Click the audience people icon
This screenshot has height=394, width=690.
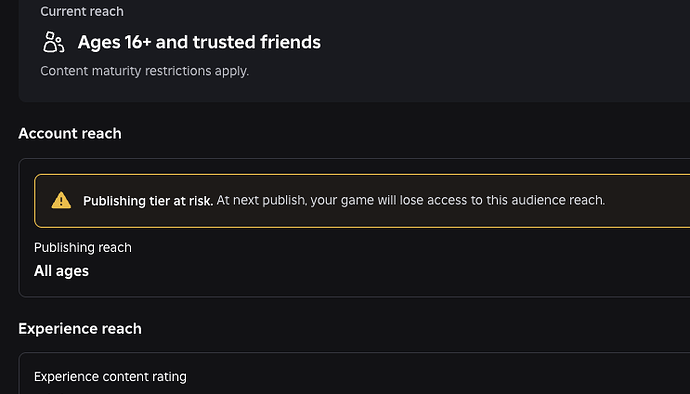[x=53, y=42]
